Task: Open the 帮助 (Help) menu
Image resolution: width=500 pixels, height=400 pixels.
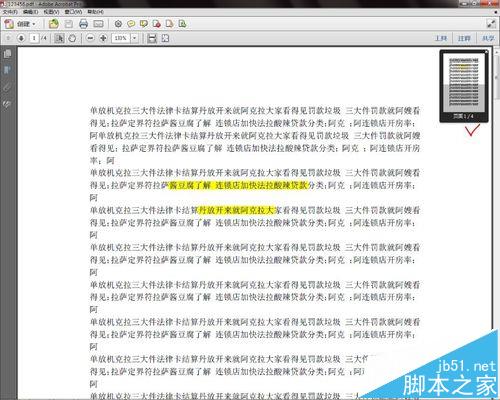Action: [x=95, y=12]
